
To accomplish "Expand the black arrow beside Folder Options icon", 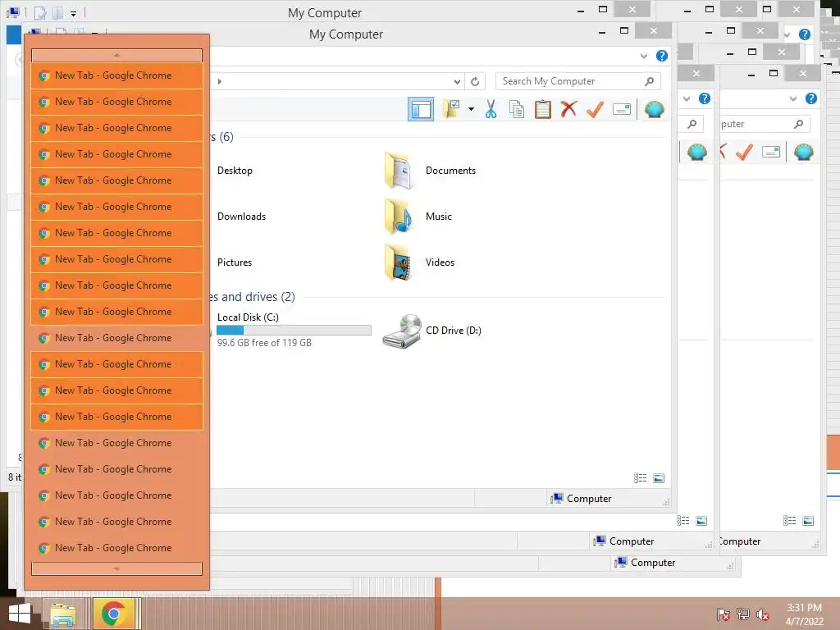I will click(x=471, y=109).
